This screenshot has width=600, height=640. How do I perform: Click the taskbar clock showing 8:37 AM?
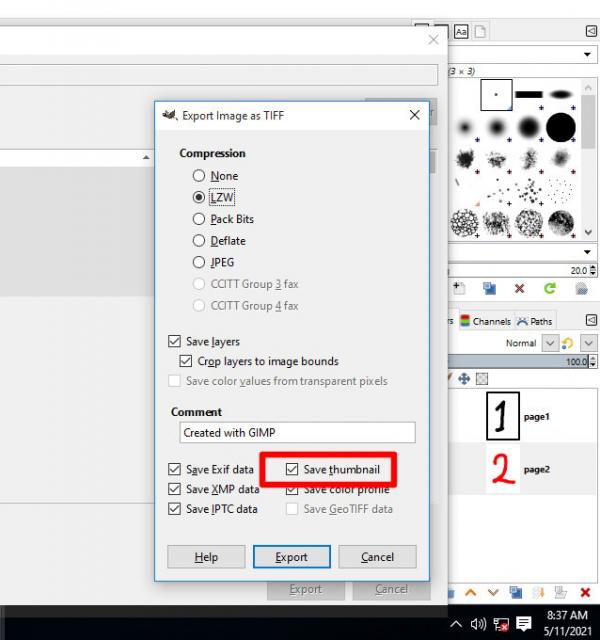tap(567, 623)
